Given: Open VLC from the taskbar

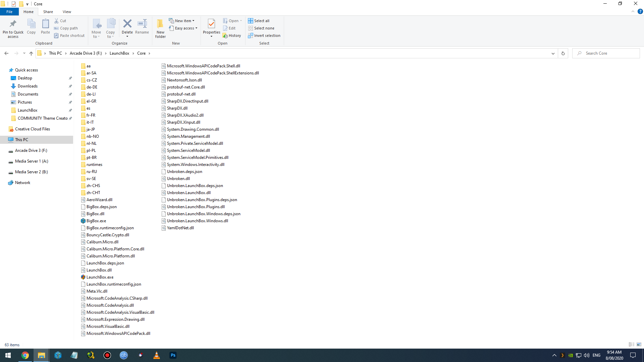Looking at the screenshot, I should (157, 355).
